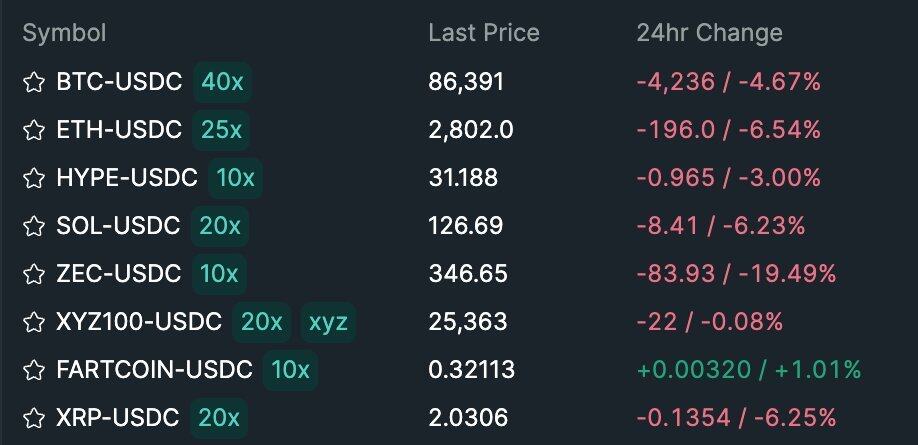
Task: Toggle the star next to HYPE-USDC
Action: (x=34, y=178)
